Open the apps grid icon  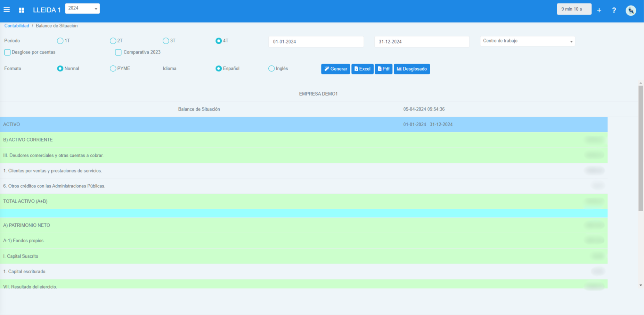point(22,10)
